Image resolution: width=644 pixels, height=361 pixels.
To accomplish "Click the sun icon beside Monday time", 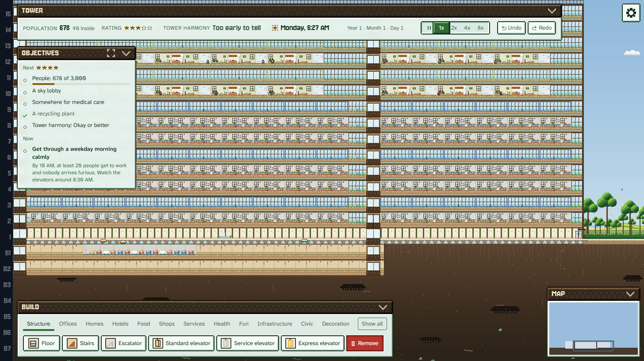I will pos(275,28).
